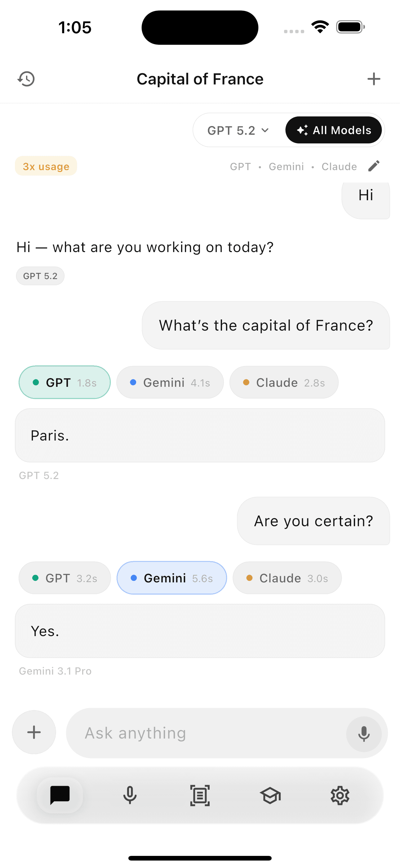Open chat history clock icon

click(x=26, y=79)
